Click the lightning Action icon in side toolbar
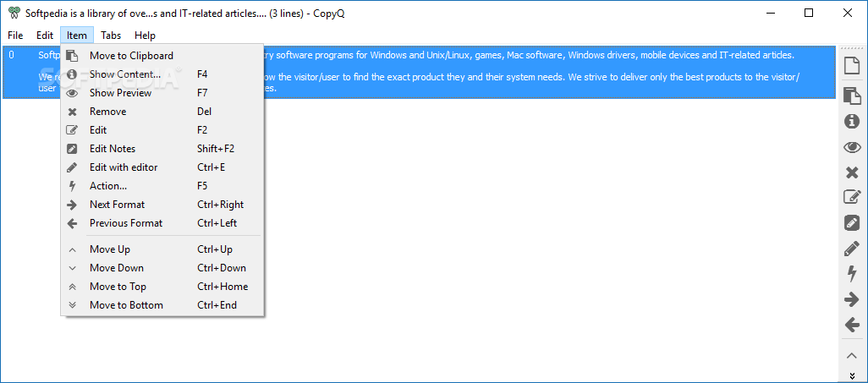 tap(852, 274)
